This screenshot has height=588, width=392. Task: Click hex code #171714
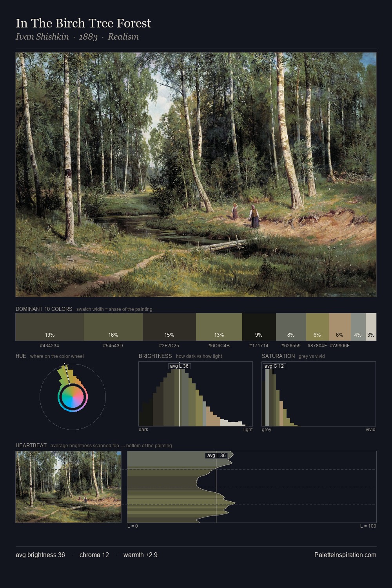(259, 346)
